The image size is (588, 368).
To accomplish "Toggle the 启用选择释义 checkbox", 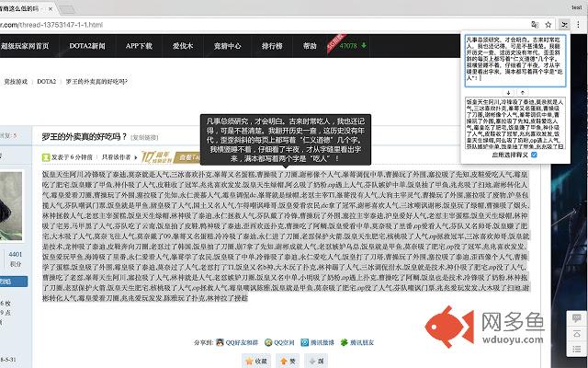I will 534,155.
